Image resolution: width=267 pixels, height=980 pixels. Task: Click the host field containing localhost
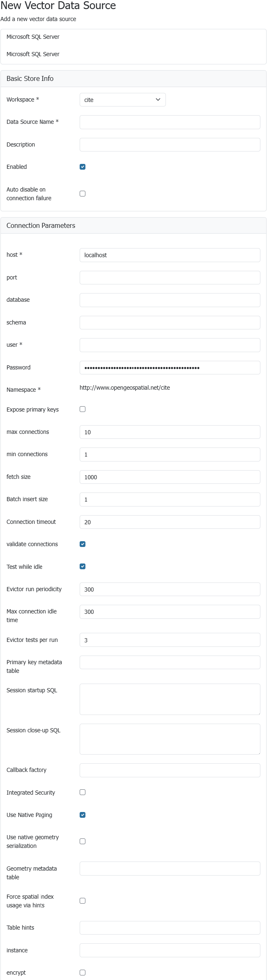click(170, 255)
